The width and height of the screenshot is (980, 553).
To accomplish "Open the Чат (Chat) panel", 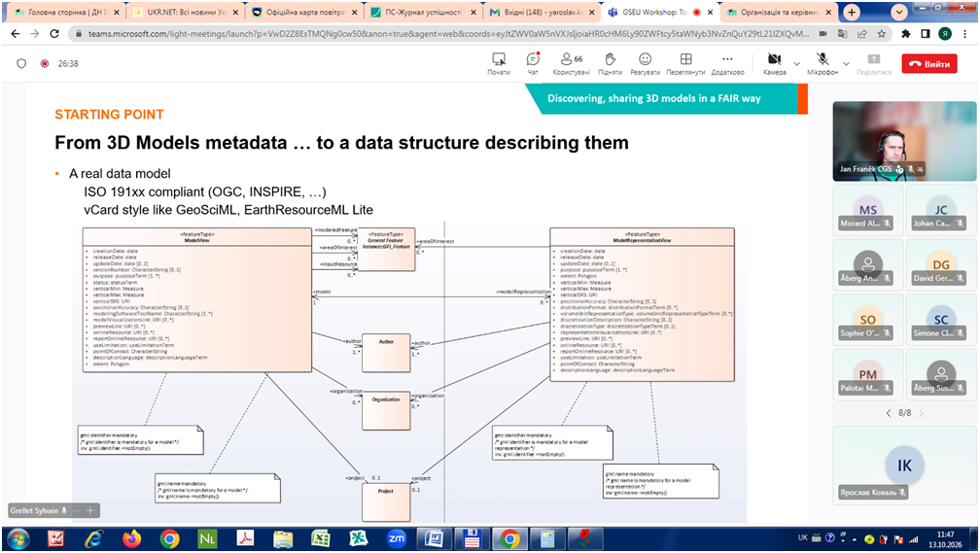I will pyautogui.click(x=533, y=63).
